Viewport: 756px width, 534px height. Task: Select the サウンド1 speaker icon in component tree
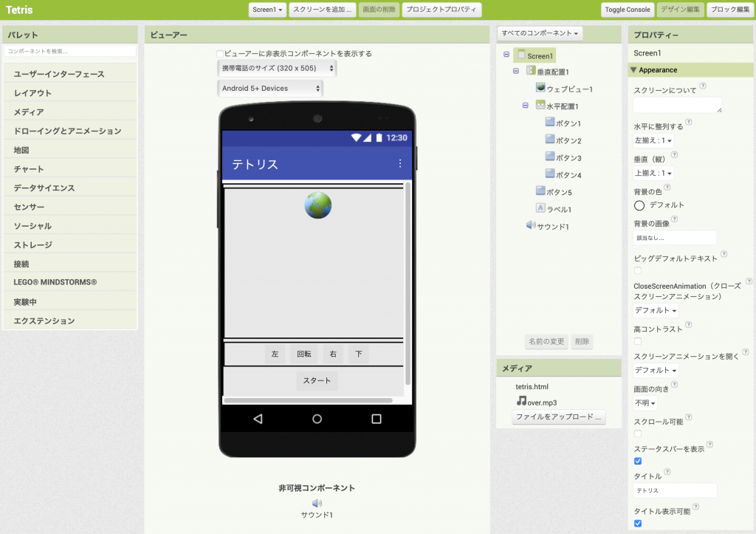(530, 225)
